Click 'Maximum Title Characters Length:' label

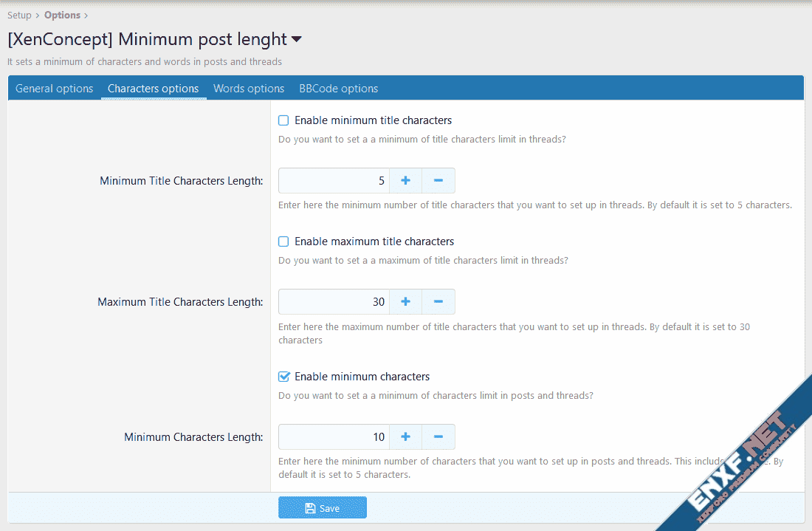(180, 302)
